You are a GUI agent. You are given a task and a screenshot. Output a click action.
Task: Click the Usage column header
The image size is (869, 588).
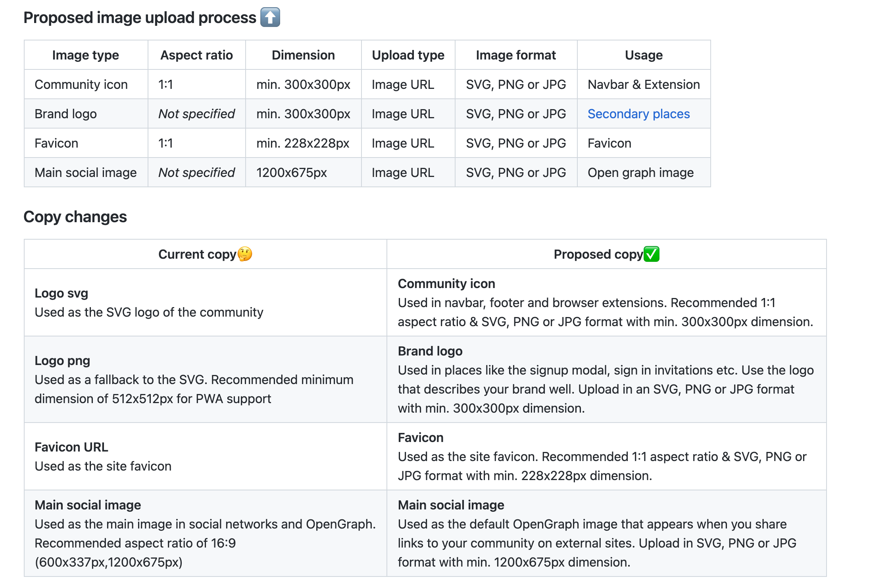coord(643,55)
